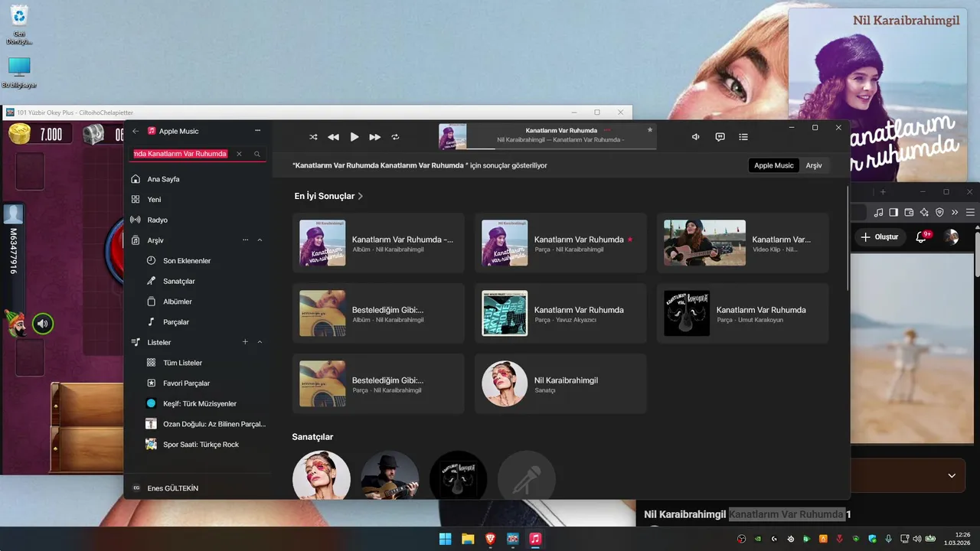
Task: Shuffle the Apple Music playback
Action: [313, 137]
